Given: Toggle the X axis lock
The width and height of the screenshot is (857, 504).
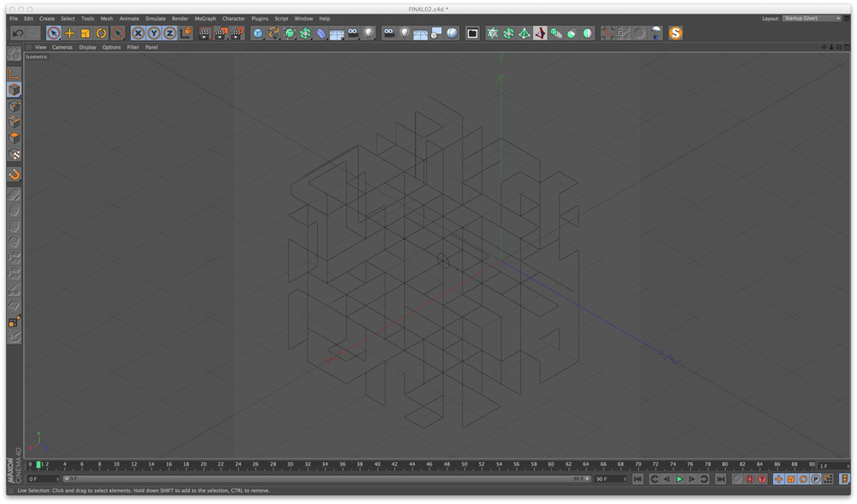Looking at the screenshot, I should (x=138, y=33).
